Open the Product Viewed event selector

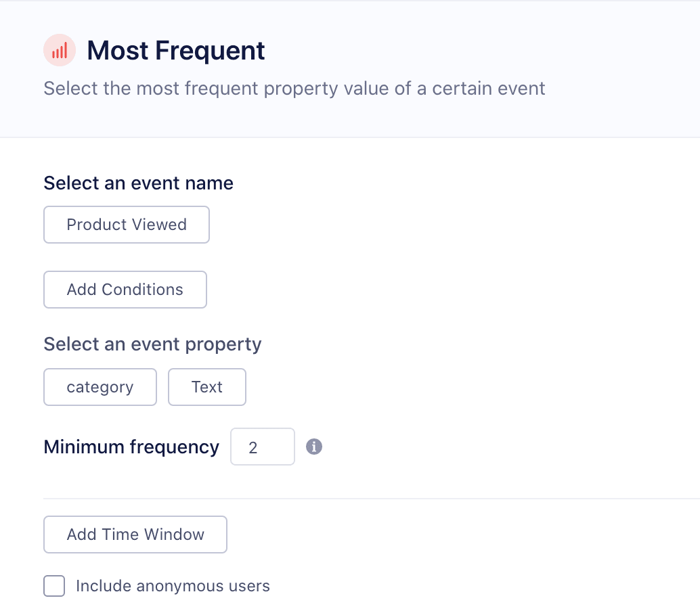[x=126, y=224]
